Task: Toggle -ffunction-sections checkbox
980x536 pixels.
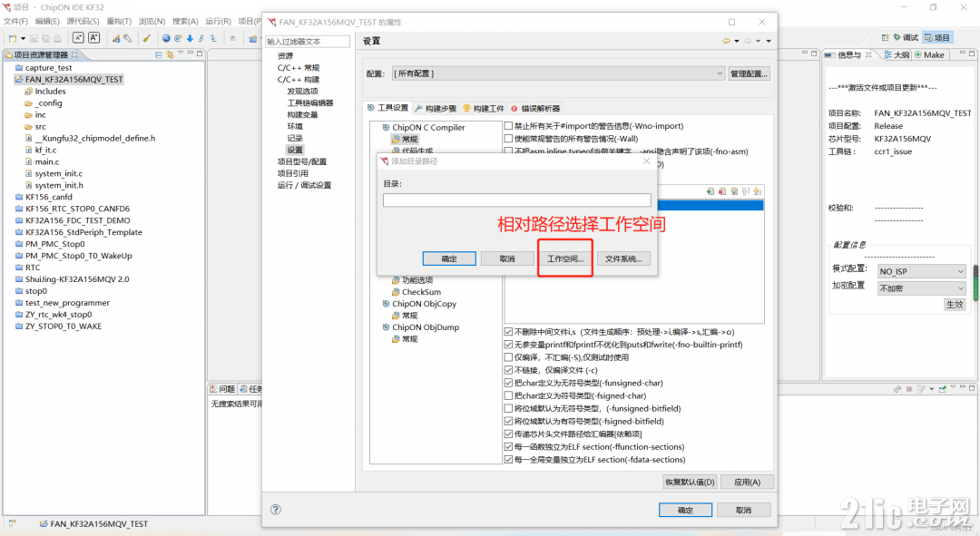Action: point(508,446)
